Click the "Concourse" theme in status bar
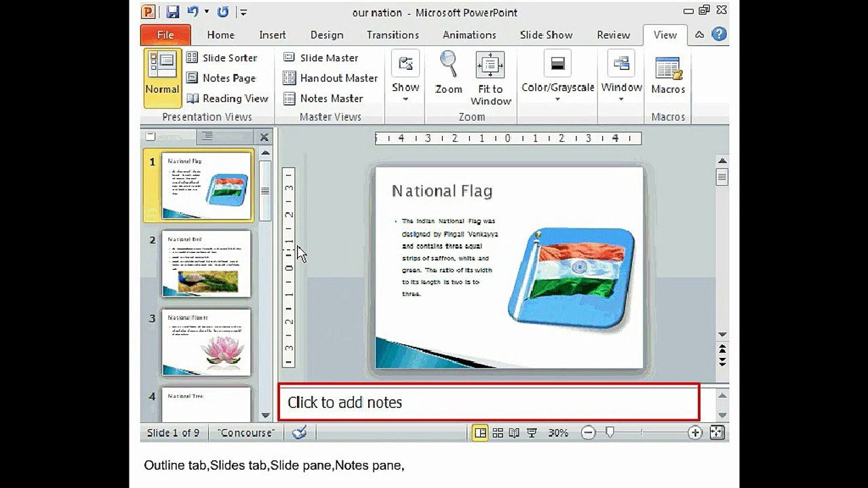This screenshot has width=868, height=488. [246, 432]
